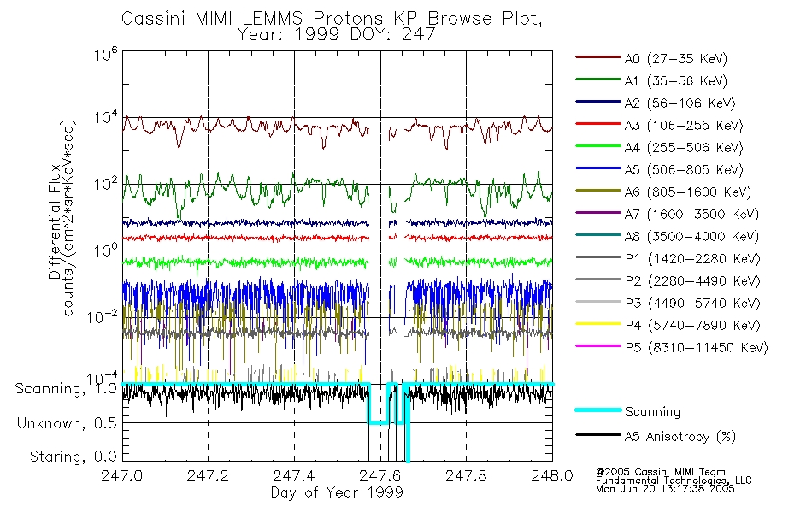Click the A8 (3500-4000 KeV) legend label
812x513 pixels.
tap(691, 237)
